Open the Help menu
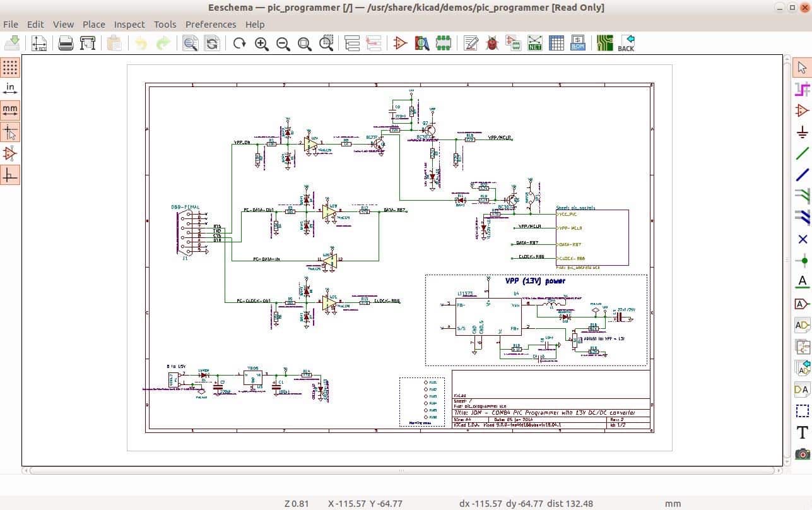The image size is (812, 510). (x=255, y=24)
